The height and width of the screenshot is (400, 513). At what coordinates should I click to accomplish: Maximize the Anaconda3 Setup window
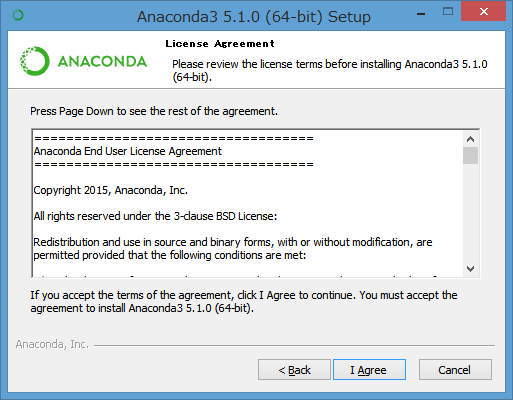tap(448, 12)
